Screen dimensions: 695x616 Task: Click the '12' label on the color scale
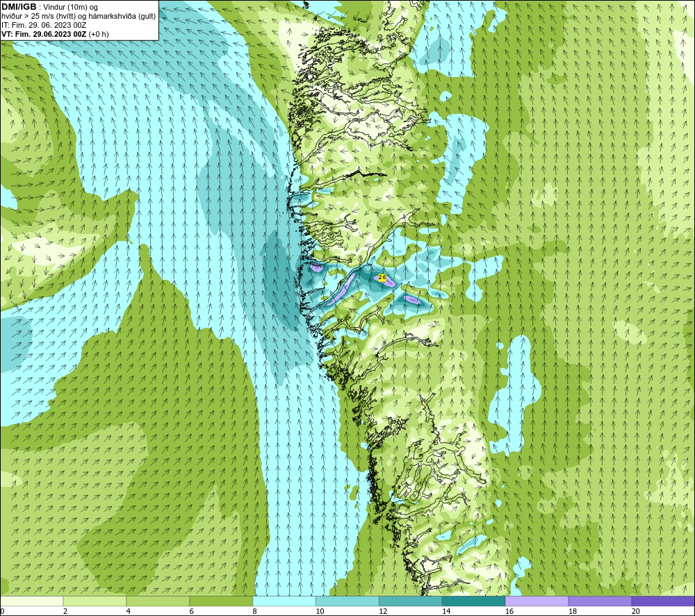pyautogui.click(x=383, y=611)
